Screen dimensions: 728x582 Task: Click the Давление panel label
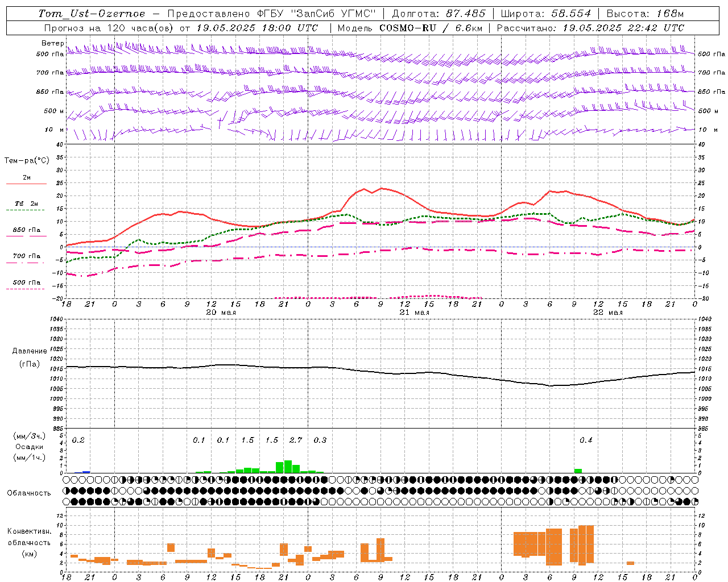[x=30, y=351]
